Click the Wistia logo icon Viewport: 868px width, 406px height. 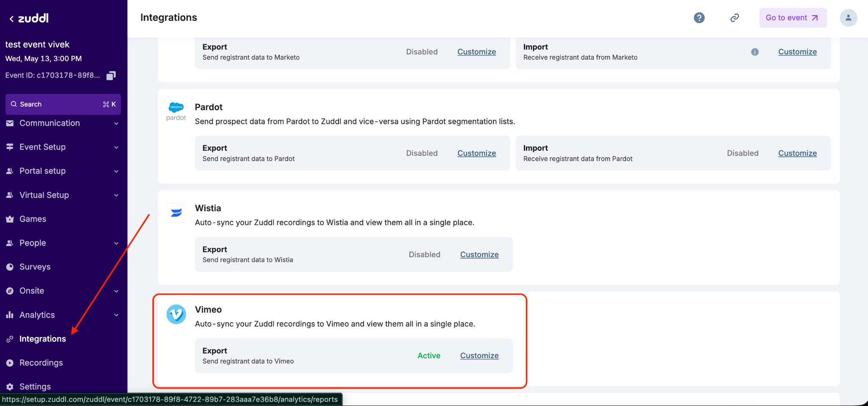[x=176, y=213]
